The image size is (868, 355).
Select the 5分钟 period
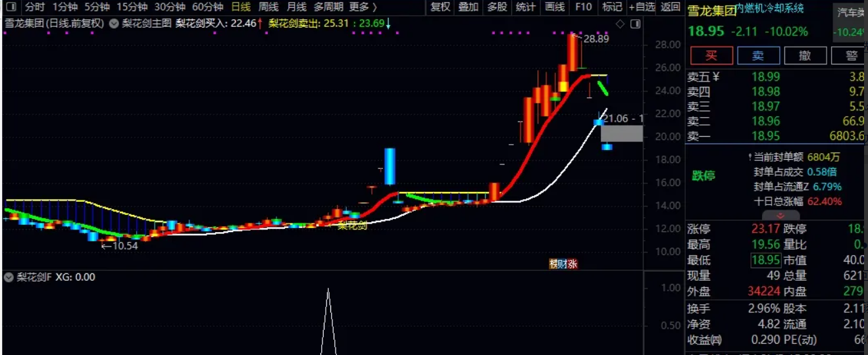point(97,7)
